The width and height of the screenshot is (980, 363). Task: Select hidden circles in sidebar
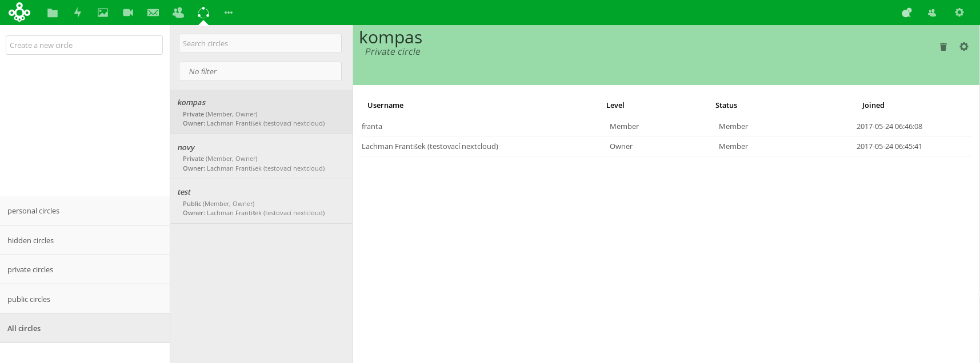(x=85, y=240)
